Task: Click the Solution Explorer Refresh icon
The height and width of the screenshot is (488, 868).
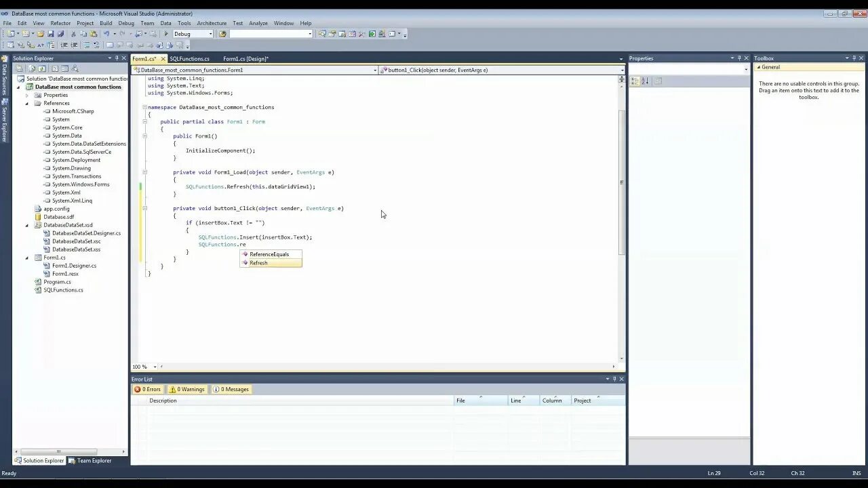Action: pyautogui.click(x=41, y=68)
